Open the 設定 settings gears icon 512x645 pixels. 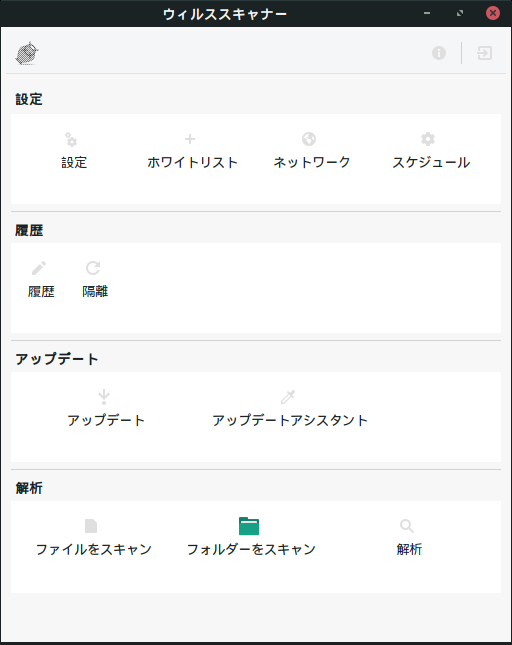click(71, 139)
